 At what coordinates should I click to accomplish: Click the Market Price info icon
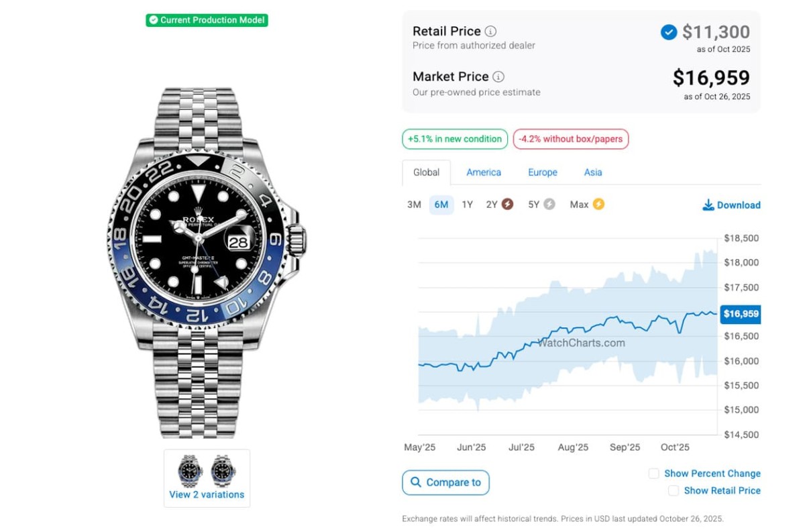(498, 77)
